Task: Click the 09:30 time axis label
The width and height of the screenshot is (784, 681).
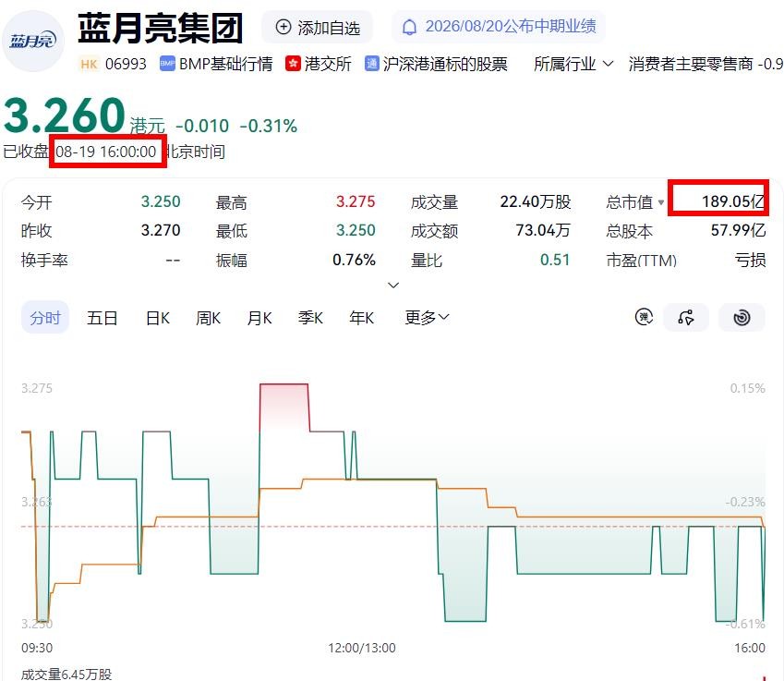Action: [x=37, y=648]
